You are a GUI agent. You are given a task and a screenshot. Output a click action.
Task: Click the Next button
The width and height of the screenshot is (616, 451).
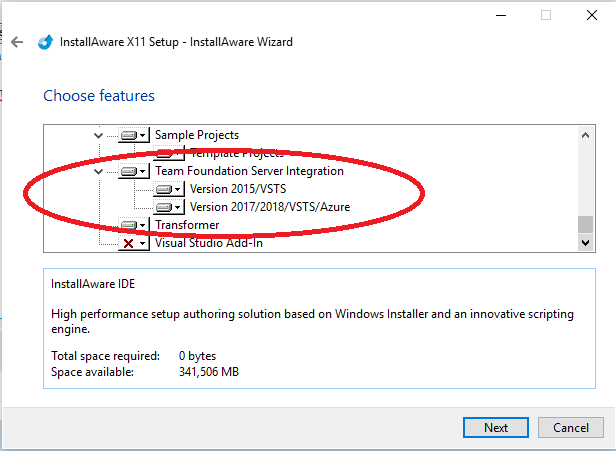(496, 427)
